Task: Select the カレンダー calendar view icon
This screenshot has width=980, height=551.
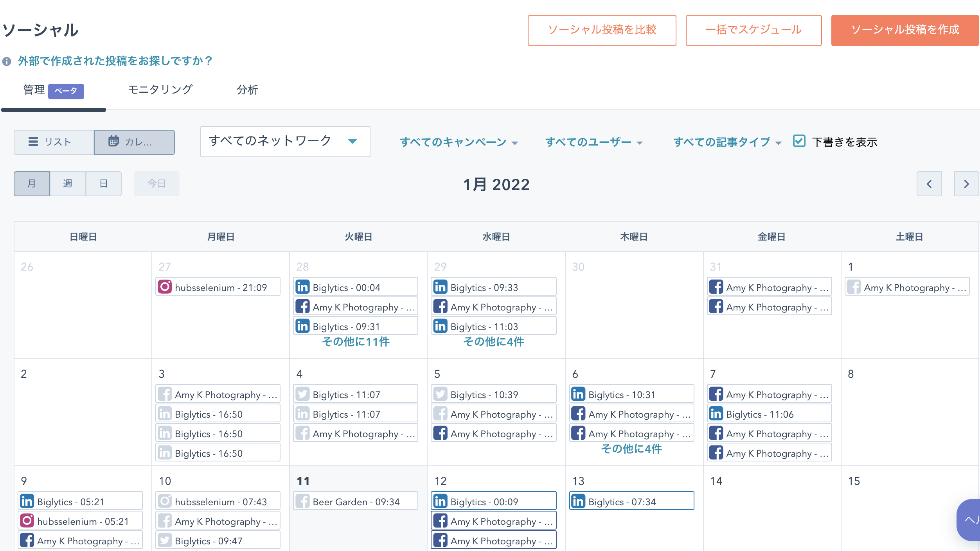Action: pyautogui.click(x=113, y=142)
